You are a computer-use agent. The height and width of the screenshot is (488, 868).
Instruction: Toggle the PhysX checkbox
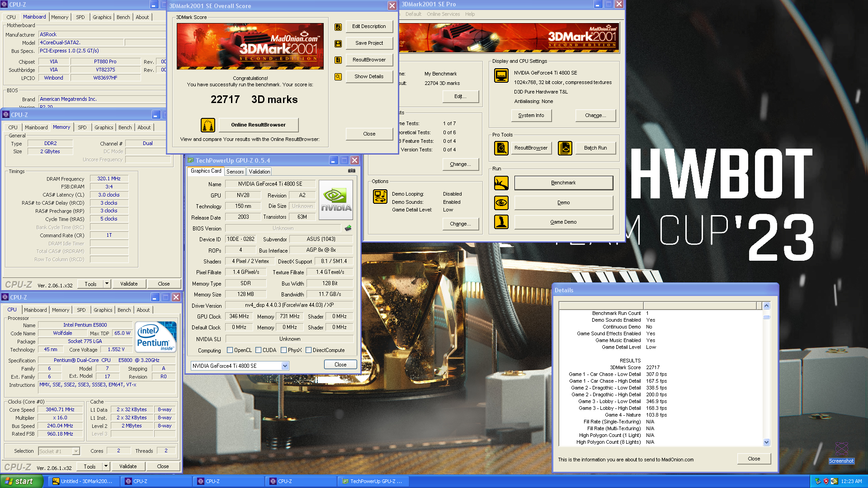(283, 350)
